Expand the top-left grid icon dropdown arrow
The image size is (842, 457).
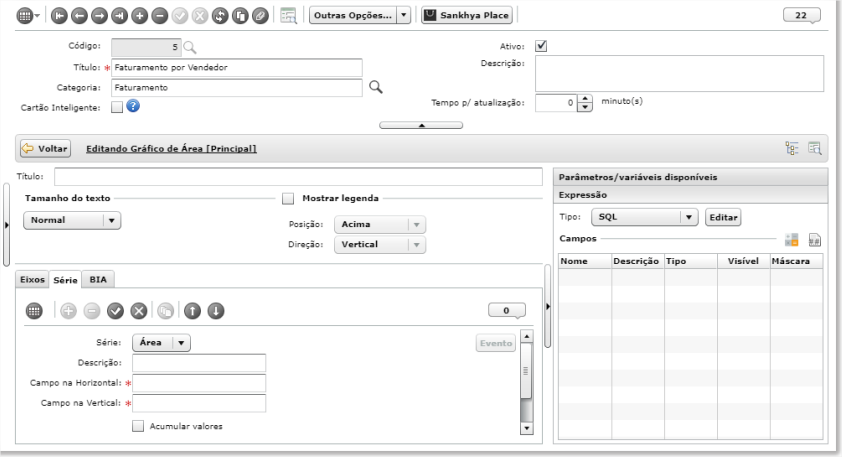tap(37, 16)
